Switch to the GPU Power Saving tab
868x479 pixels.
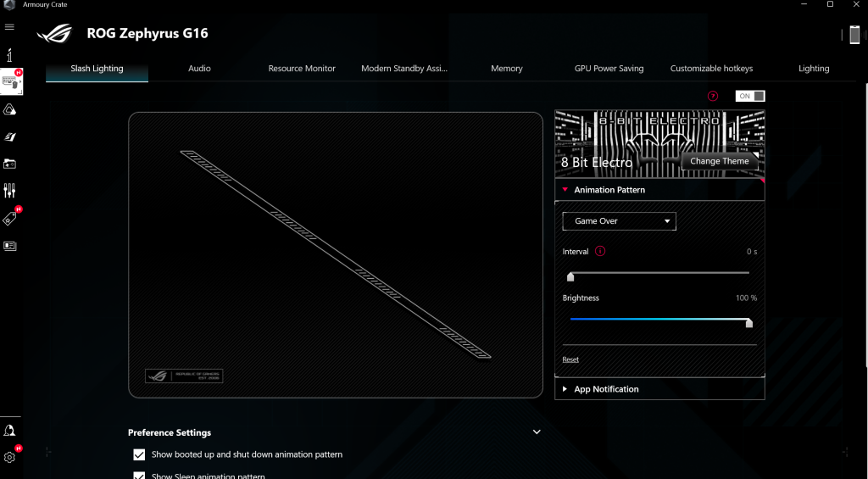609,69
